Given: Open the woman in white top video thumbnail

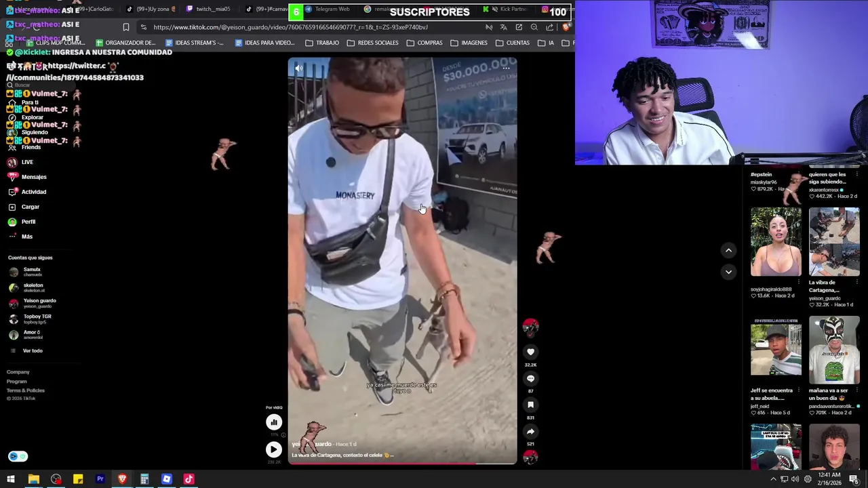Looking at the screenshot, I should pyautogui.click(x=776, y=242).
